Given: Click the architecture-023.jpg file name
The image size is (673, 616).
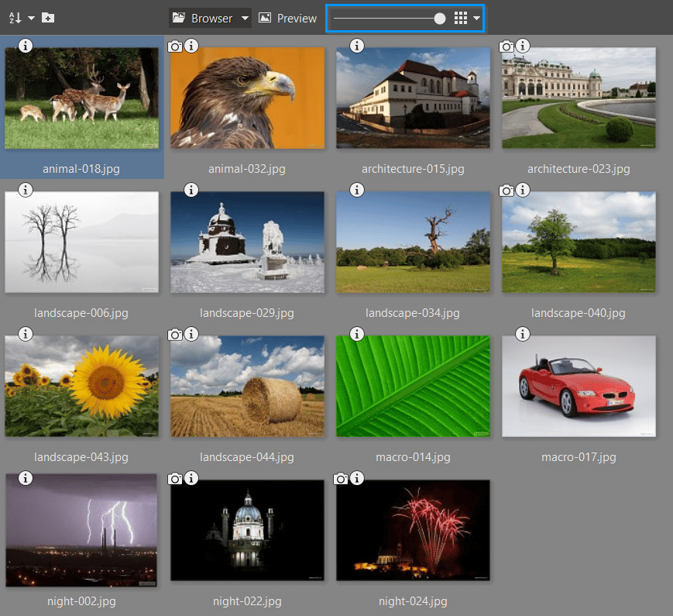Looking at the screenshot, I should [x=579, y=169].
